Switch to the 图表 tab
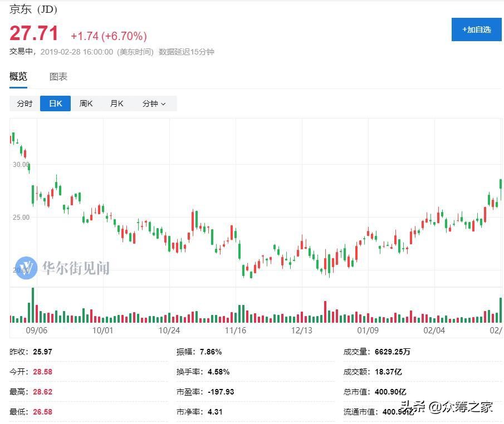 58,77
